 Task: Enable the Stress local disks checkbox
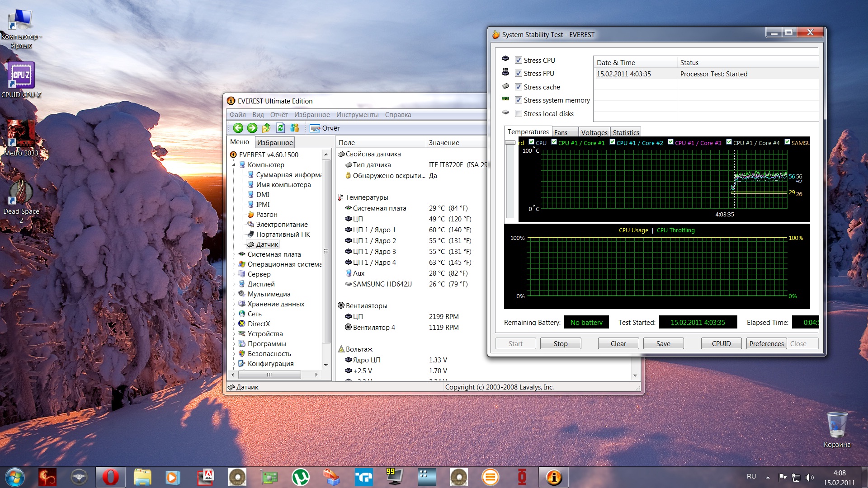[x=519, y=113]
